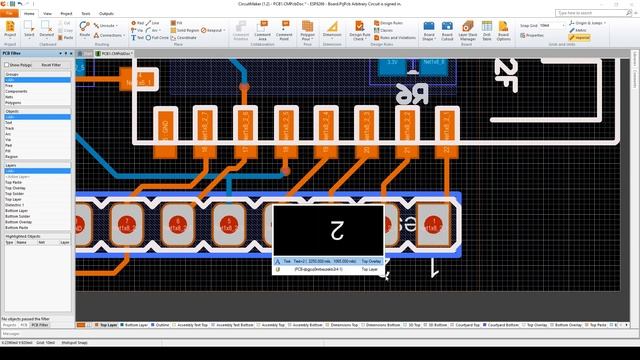Switch to the Outputs ribbon tab
Screen dimensions: 640x360
[106, 13]
